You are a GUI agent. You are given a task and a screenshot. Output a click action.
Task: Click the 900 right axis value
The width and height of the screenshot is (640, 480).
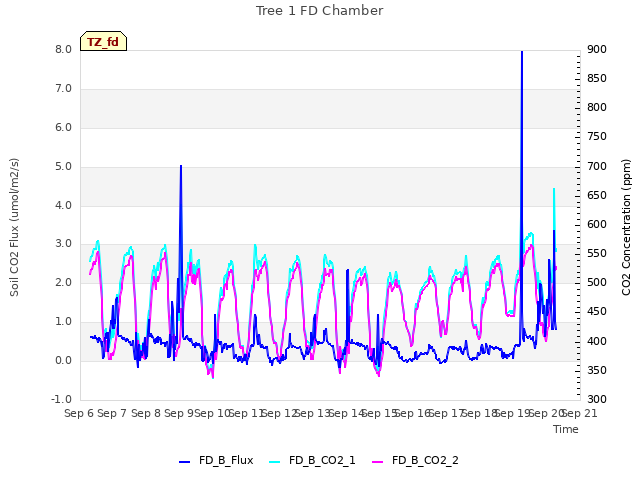597,49
